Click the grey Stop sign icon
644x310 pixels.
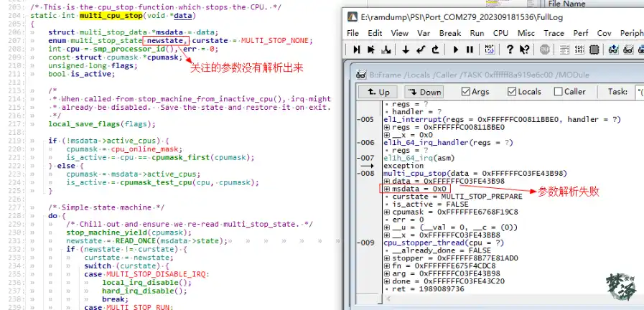[545, 50]
